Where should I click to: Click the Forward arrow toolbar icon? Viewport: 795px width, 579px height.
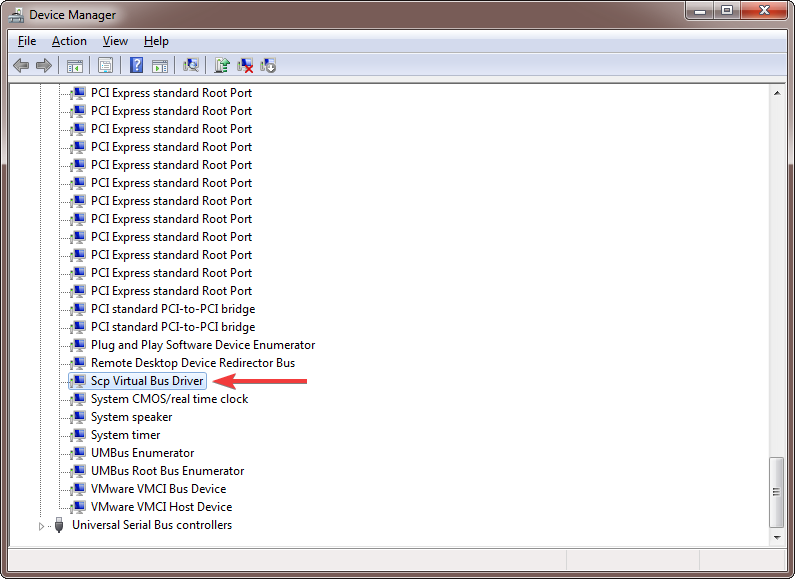click(44, 65)
